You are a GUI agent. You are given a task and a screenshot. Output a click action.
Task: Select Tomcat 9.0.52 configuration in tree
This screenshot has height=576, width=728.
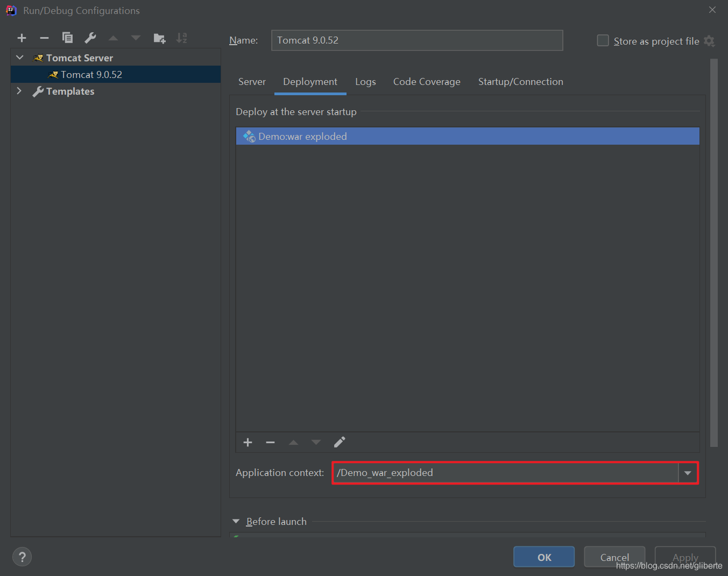(x=116, y=74)
